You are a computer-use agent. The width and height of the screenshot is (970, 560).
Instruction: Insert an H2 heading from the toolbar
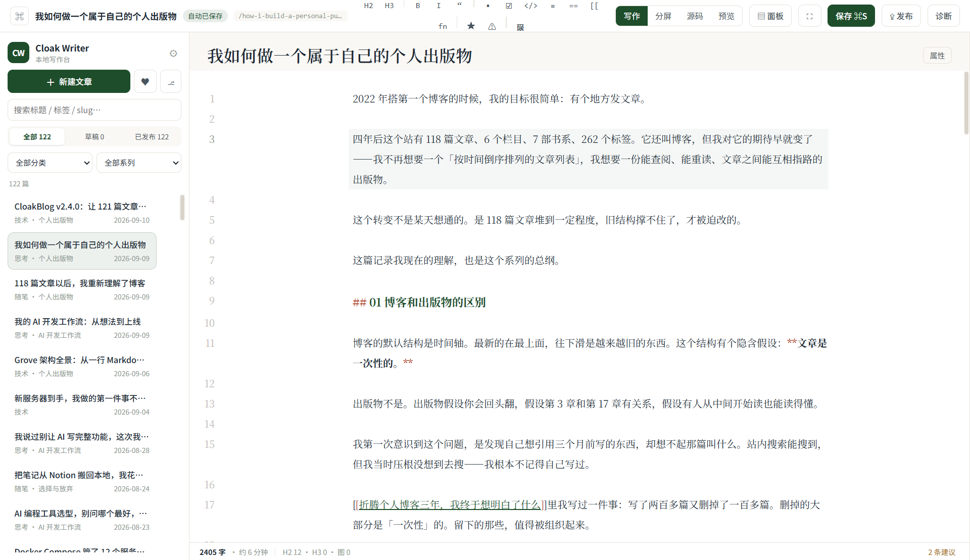click(368, 6)
